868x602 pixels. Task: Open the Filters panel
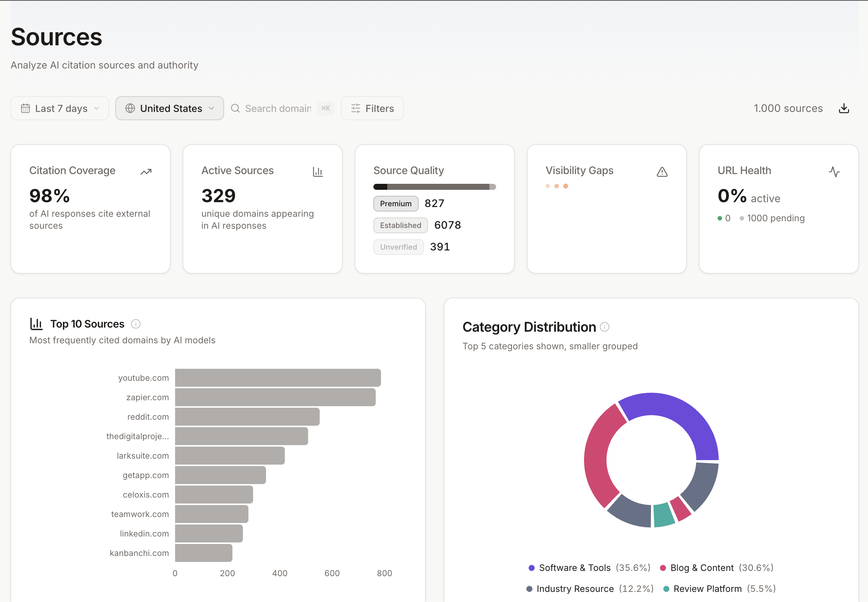click(372, 108)
